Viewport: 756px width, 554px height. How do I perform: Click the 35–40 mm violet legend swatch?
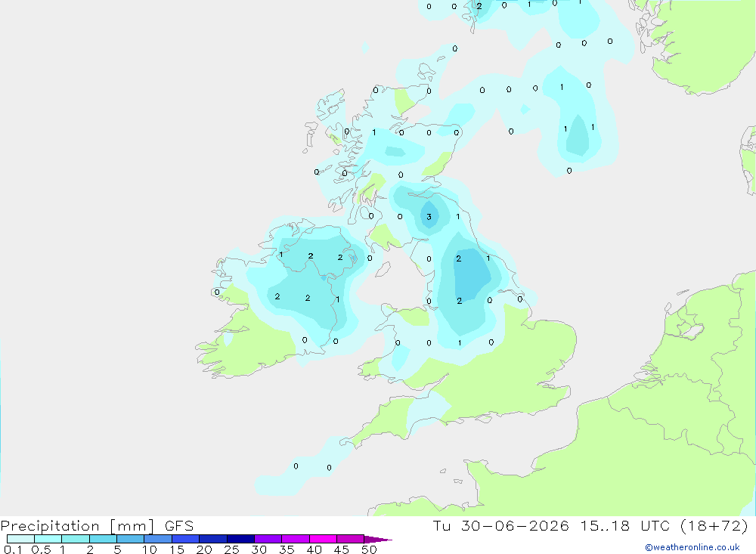pos(295,539)
